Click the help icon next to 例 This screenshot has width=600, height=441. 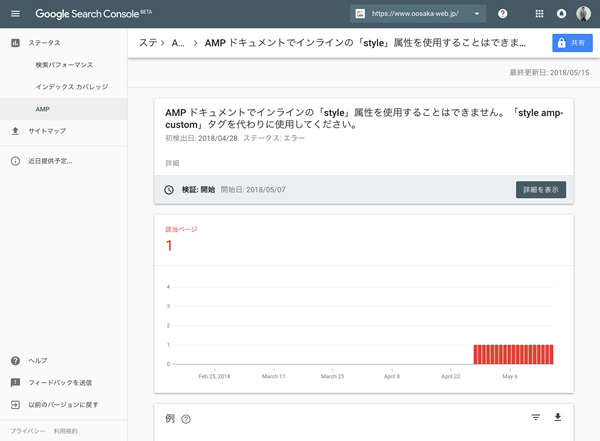click(x=186, y=419)
